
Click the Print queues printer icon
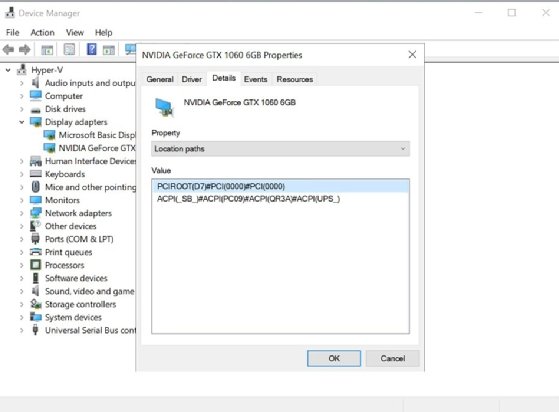click(36, 252)
